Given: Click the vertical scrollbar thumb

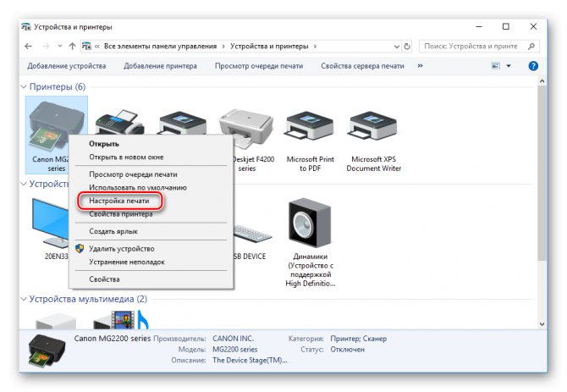Looking at the screenshot, I should coord(542,174).
